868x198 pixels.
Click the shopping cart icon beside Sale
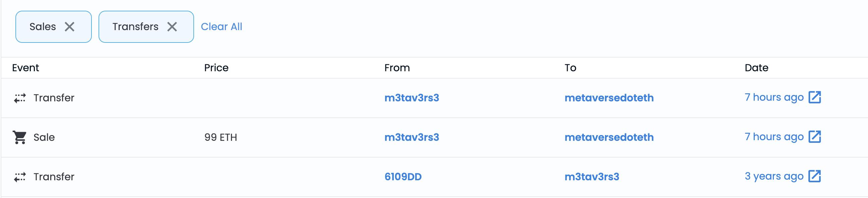coord(19,137)
